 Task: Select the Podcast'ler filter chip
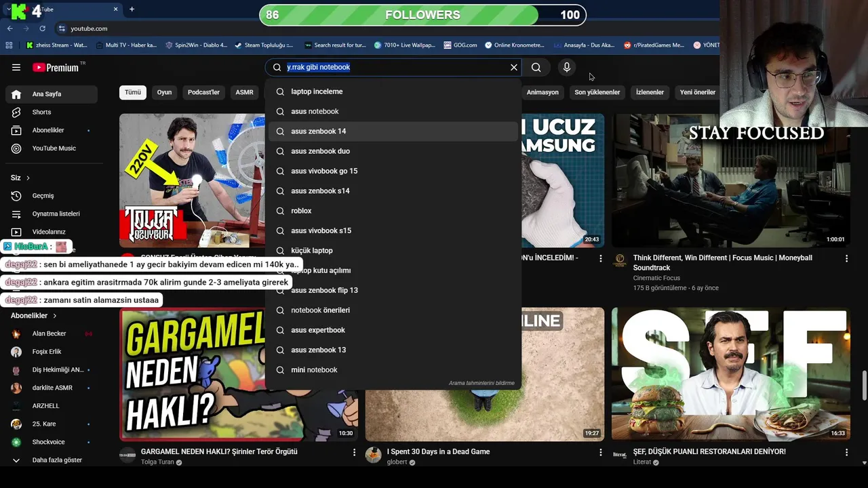203,92
